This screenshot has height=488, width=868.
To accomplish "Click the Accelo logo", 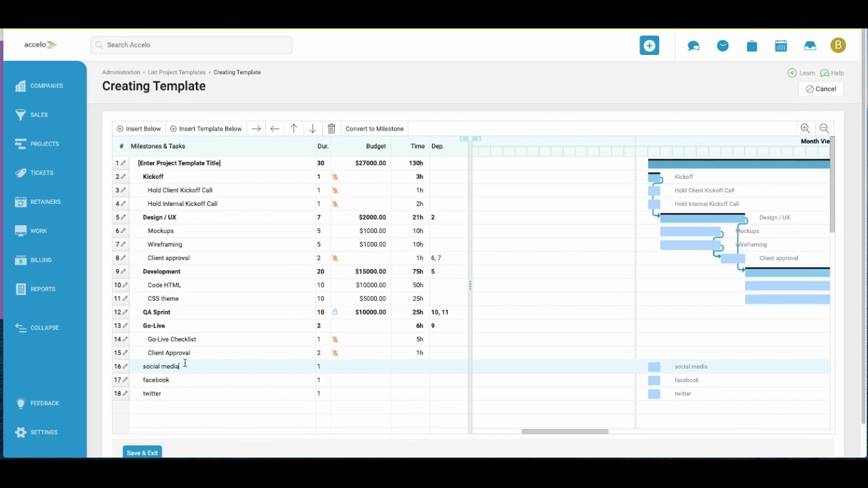I will click(41, 45).
